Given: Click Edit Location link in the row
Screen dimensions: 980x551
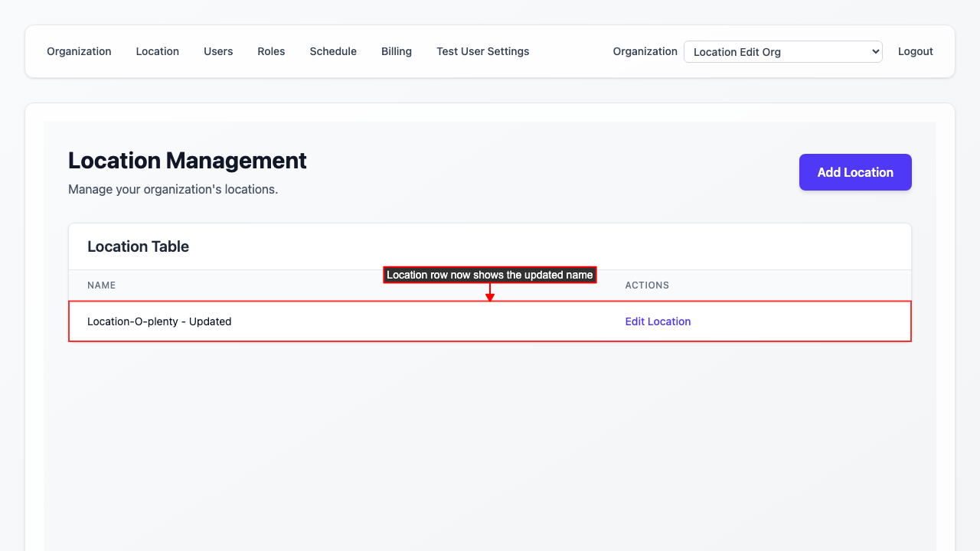Looking at the screenshot, I should [x=658, y=321].
